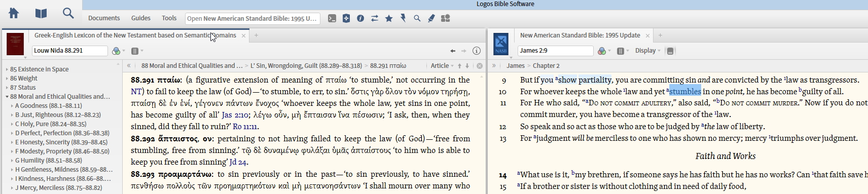
Task: Click the pushpin shortcut icon
Action: tap(403, 18)
